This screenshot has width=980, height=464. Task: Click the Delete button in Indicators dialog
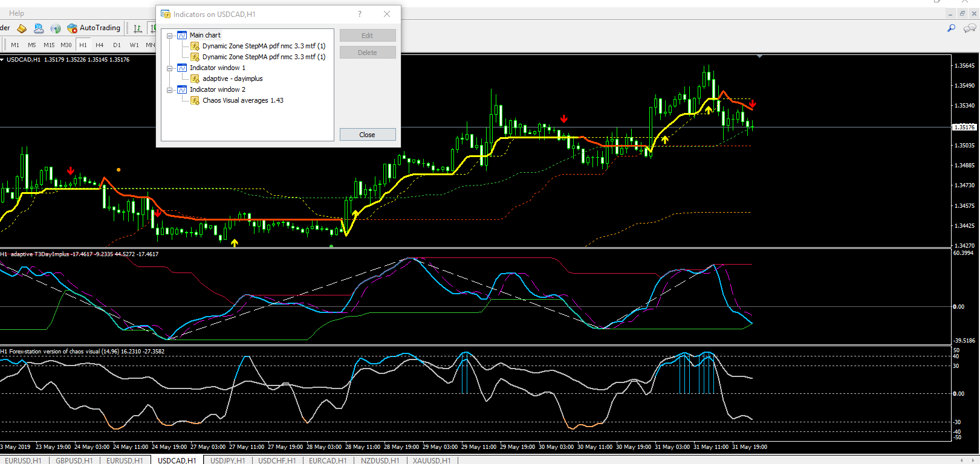point(368,53)
